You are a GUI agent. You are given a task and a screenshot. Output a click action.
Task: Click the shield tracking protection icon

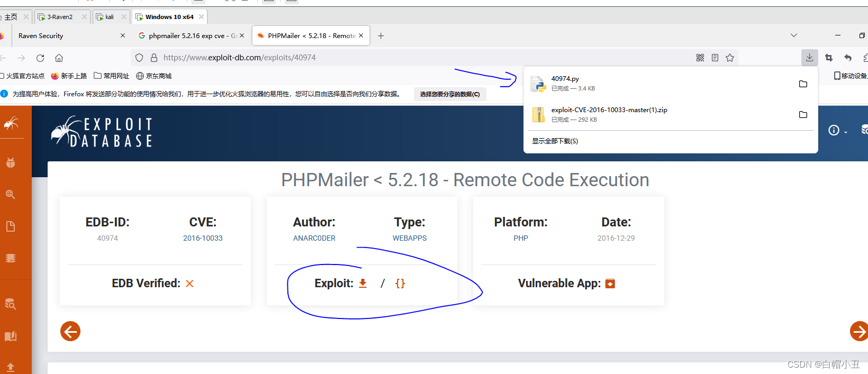pos(139,58)
